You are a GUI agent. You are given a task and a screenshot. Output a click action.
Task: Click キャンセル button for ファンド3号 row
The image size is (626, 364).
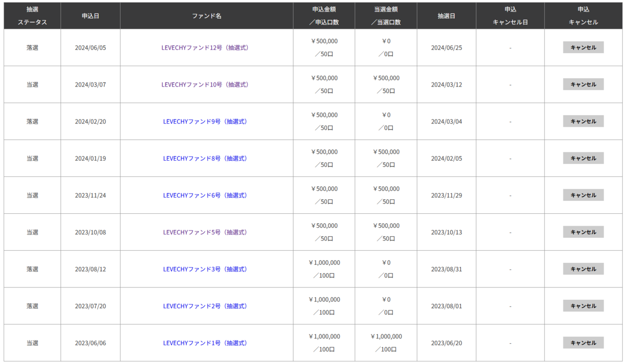pos(583,269)
